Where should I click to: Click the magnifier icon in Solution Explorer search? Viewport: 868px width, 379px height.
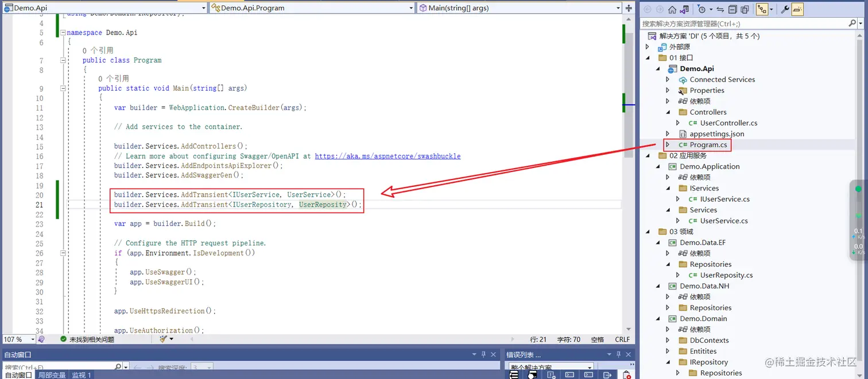click(x=852, y=24)
